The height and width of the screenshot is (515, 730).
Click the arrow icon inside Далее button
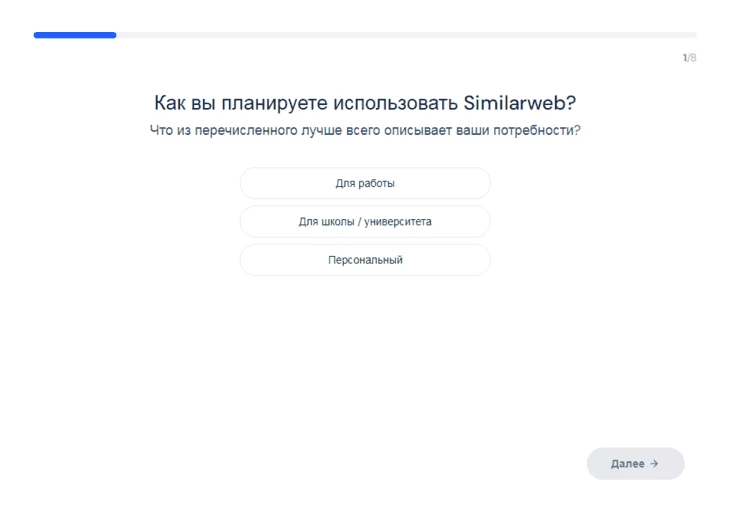tap(654, 463)
